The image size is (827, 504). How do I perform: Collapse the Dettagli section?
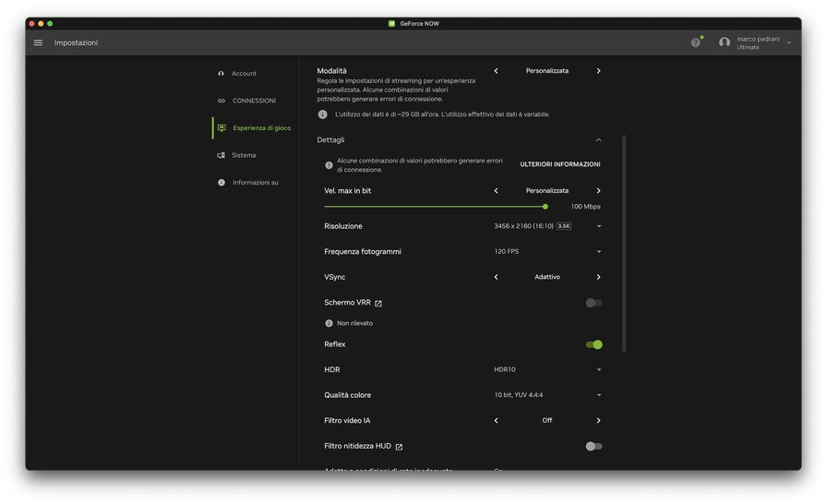pyautogui.click(x=598, y=140)
